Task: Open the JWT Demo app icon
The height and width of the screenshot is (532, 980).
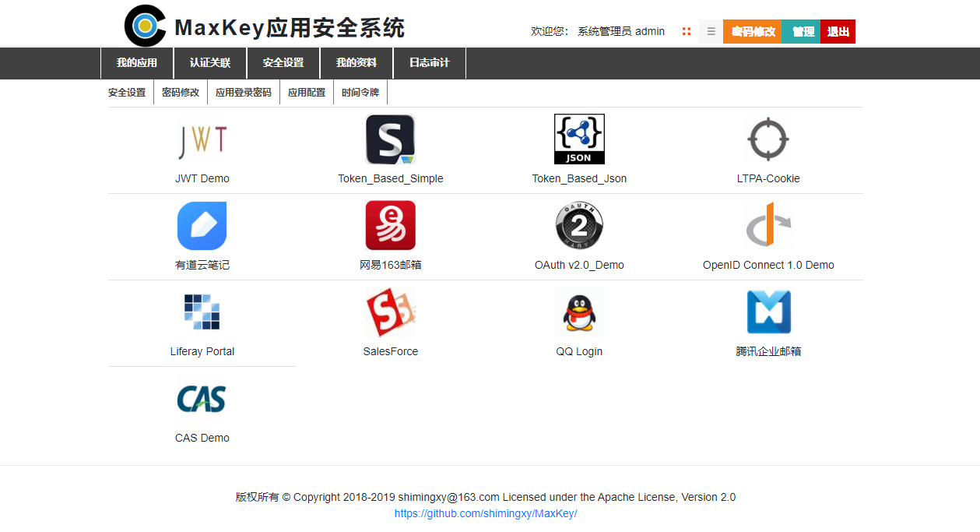Action: (x=202, y=140)
